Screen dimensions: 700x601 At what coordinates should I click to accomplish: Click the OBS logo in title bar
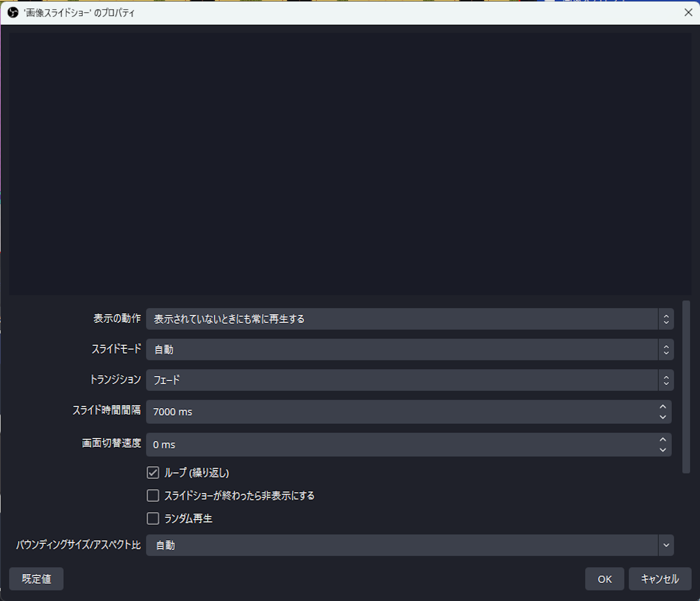point(13,13)
